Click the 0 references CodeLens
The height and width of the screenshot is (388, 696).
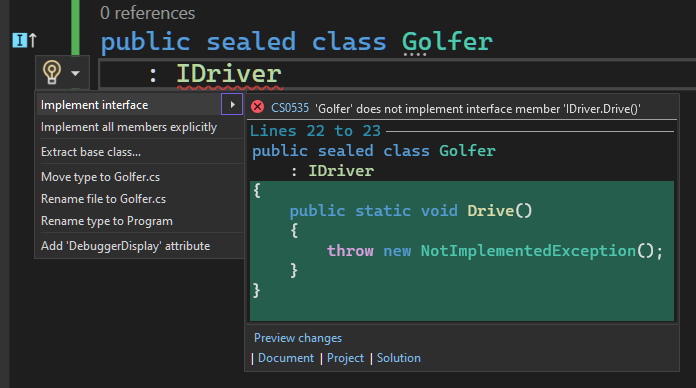pos(147,13)
